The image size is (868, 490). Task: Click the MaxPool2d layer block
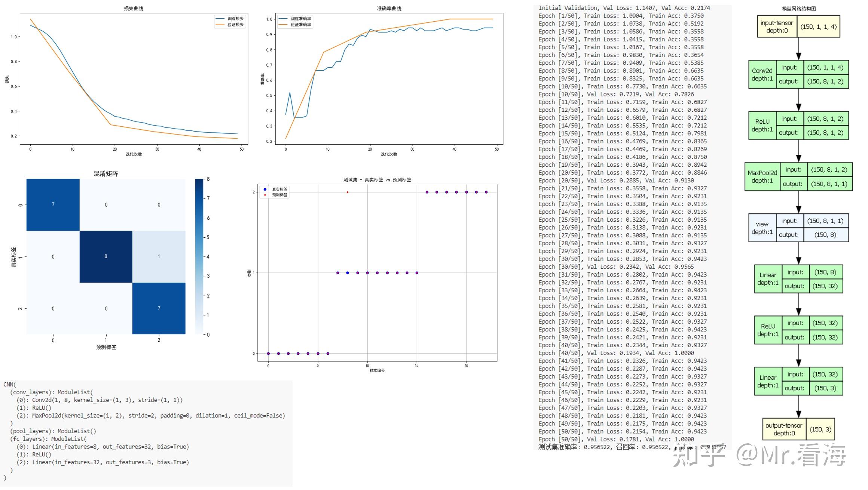pyautogui.click(x=762, y=176)
